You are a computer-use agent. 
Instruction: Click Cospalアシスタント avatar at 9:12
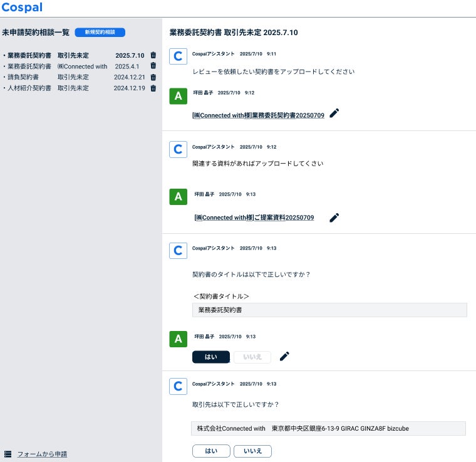point(178,149)
